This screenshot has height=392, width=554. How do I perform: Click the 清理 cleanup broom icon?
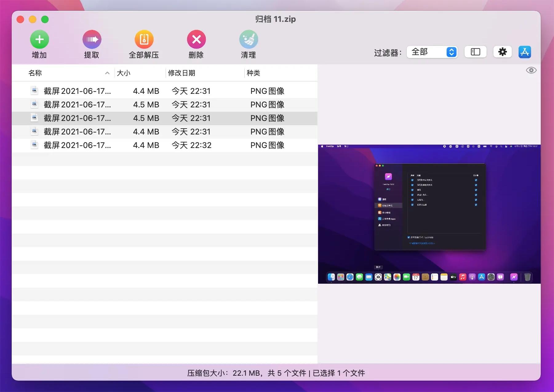tap(249, 39)
